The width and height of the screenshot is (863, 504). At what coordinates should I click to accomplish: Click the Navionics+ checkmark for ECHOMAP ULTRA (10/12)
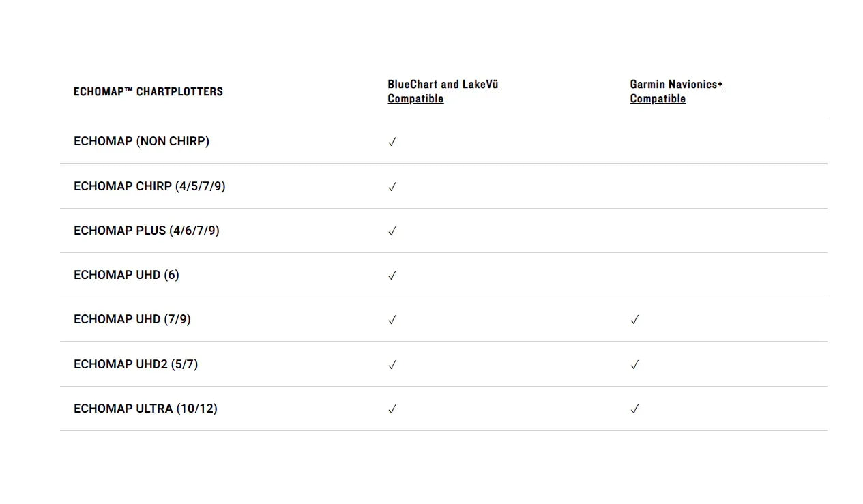click(x=634, y=409)
